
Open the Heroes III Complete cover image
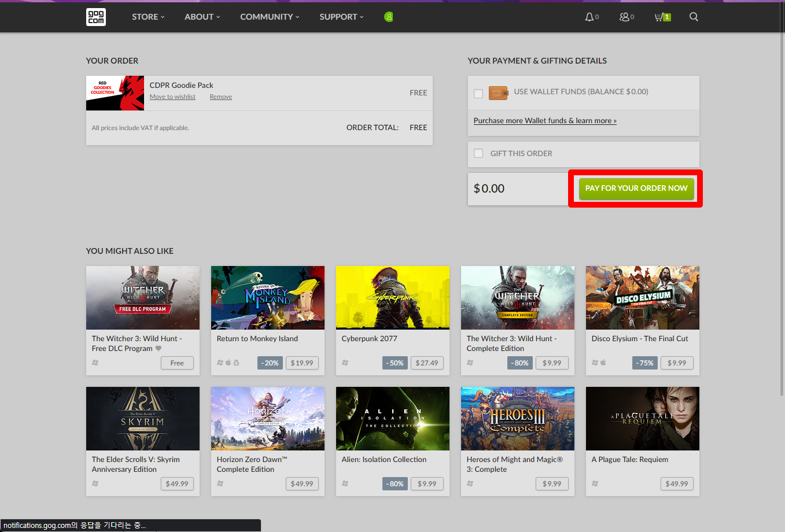[518, 419]
